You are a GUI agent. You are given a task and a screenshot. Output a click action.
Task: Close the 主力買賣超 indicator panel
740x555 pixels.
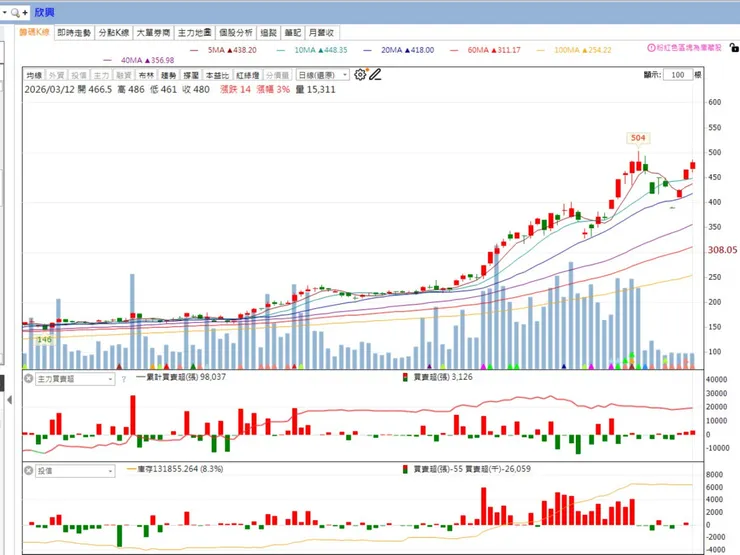point(29,378)
